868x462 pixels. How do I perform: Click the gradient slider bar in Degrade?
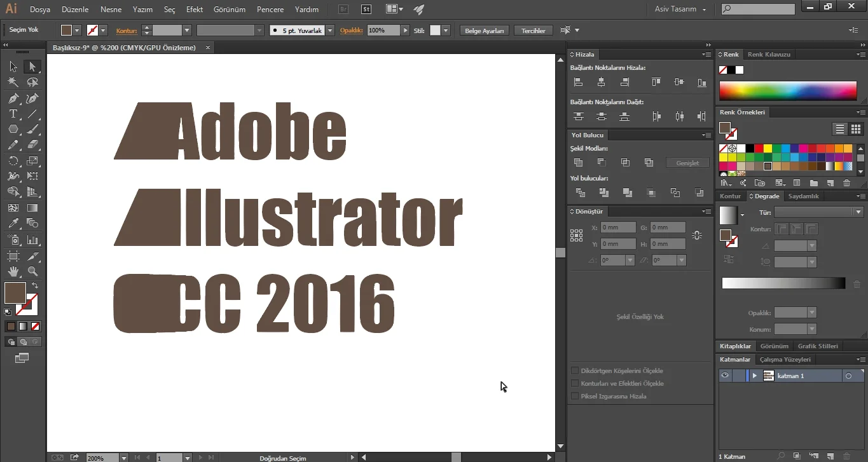tap(783, 283)
